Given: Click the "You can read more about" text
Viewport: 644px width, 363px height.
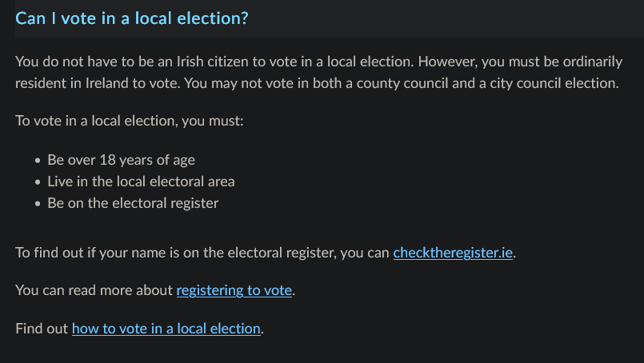Looking at the screenshot, I should click(x=94, y=290).
